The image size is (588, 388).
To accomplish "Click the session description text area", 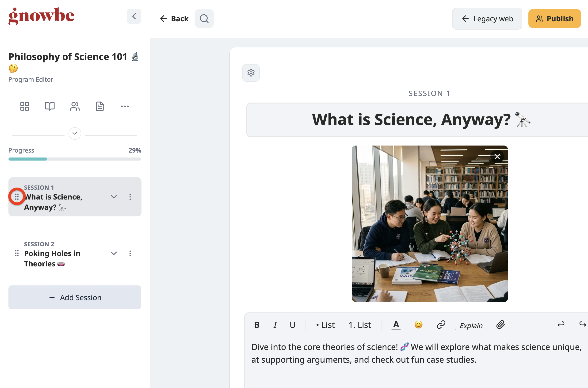I will pyautogui.click(x=416, y=362).
